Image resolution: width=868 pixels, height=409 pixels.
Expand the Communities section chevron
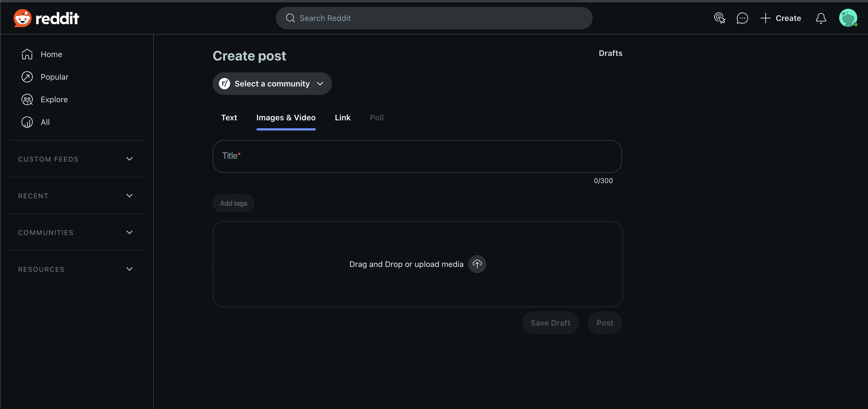129,232
